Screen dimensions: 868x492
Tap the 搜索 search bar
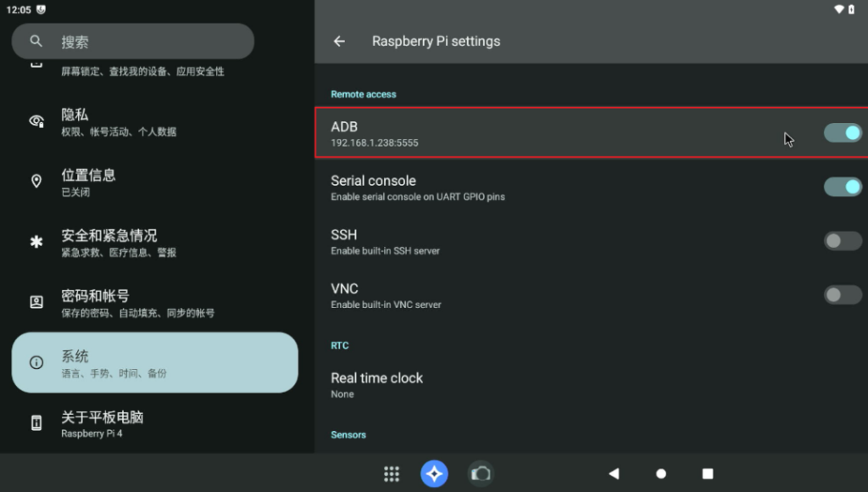pos(132,41)
